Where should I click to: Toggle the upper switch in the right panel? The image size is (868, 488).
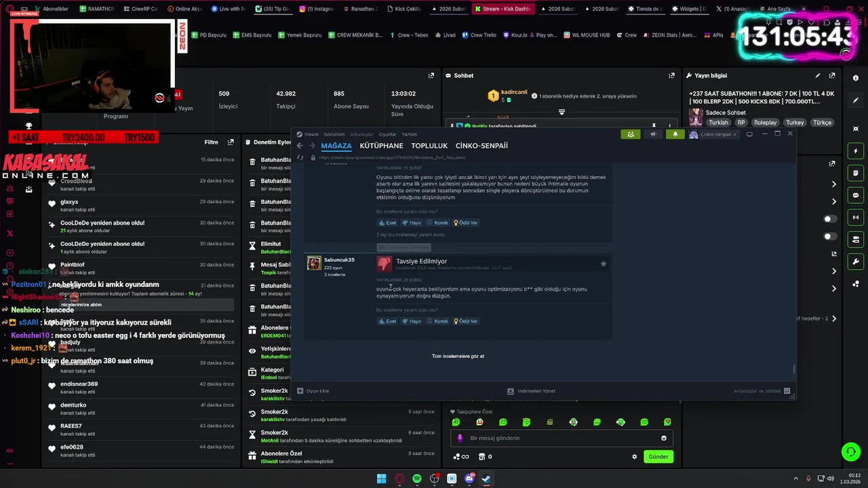tap(829, 219)
